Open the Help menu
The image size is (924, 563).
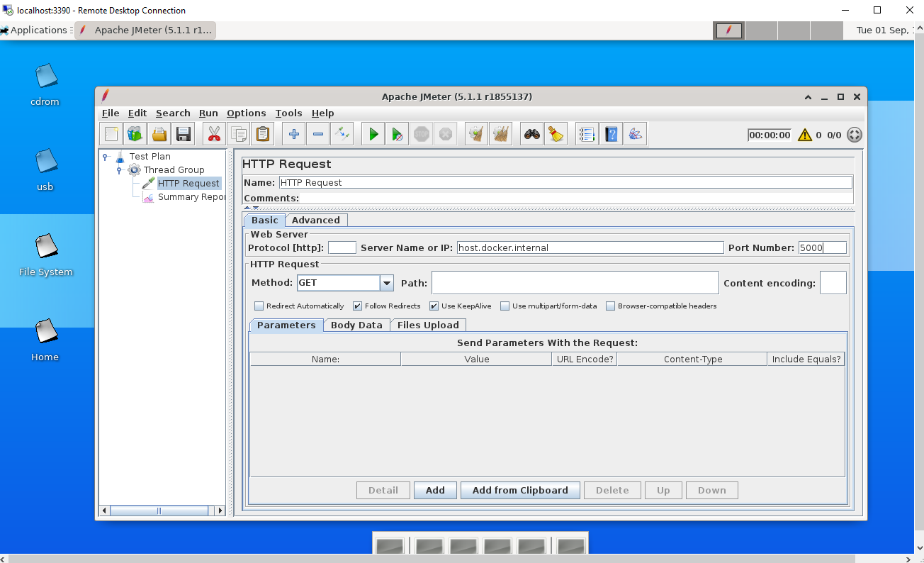pyautogui.click(x=322, y=113)
